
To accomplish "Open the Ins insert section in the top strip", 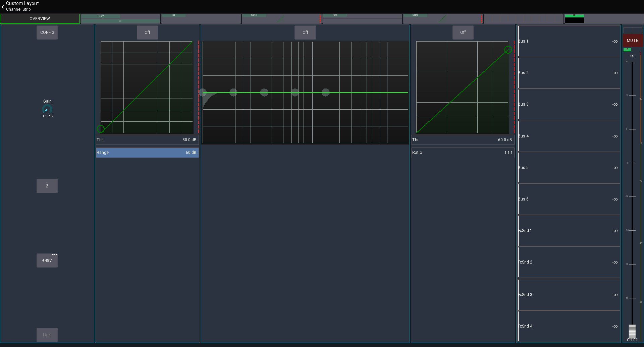I will (201, 19).
